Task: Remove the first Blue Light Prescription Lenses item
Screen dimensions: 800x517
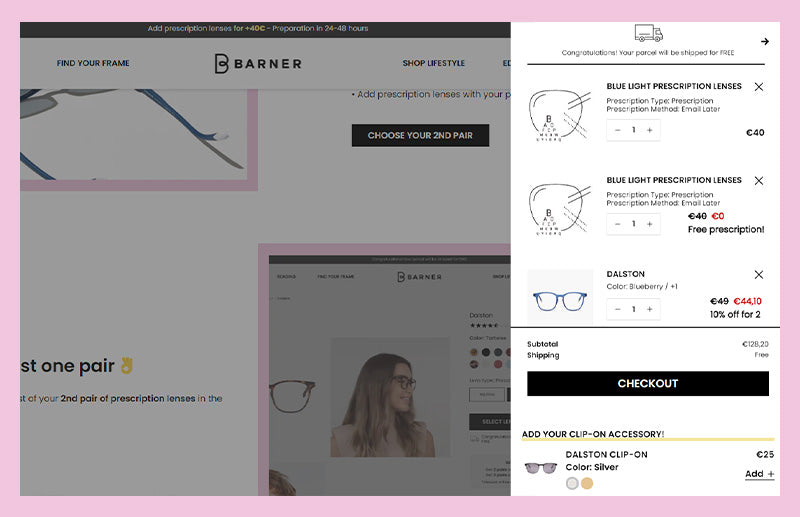Action: (x=759, y=87)
